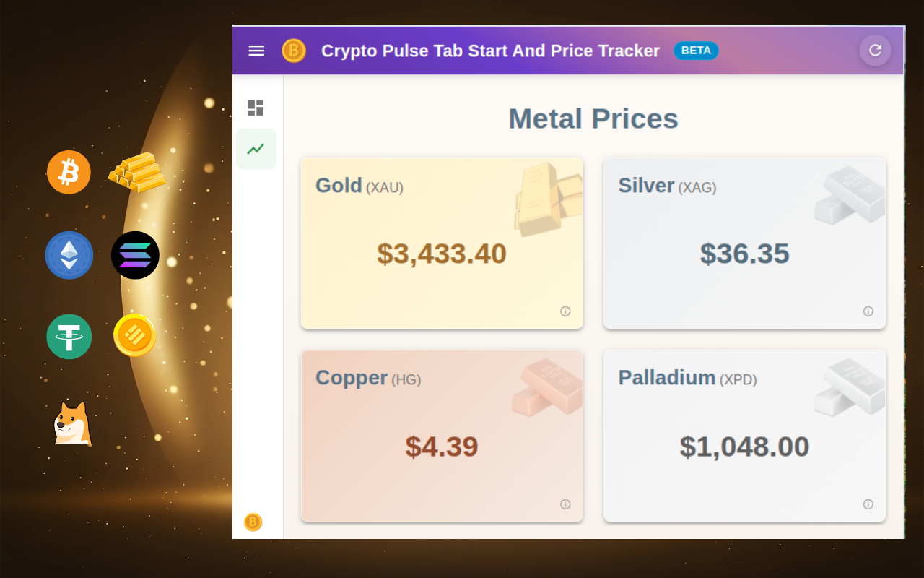Viewport: 924px width, 578px height.
Task: Click the green Tether coin icon
Action: (69, 337)
